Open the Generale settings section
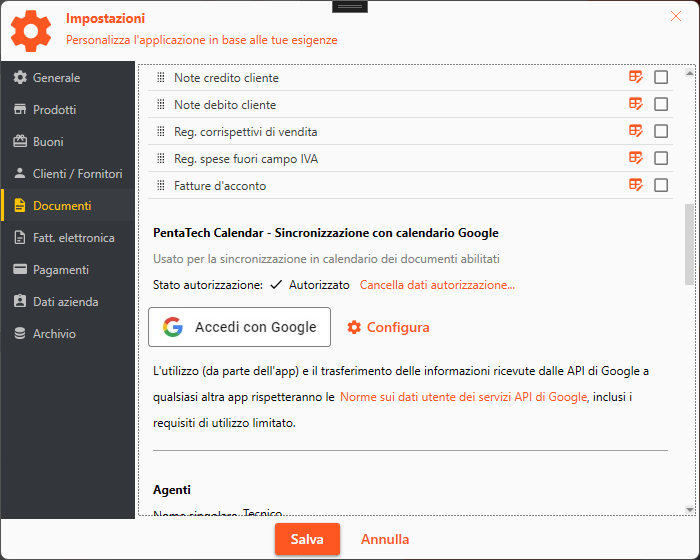 (x=68, y=77)
